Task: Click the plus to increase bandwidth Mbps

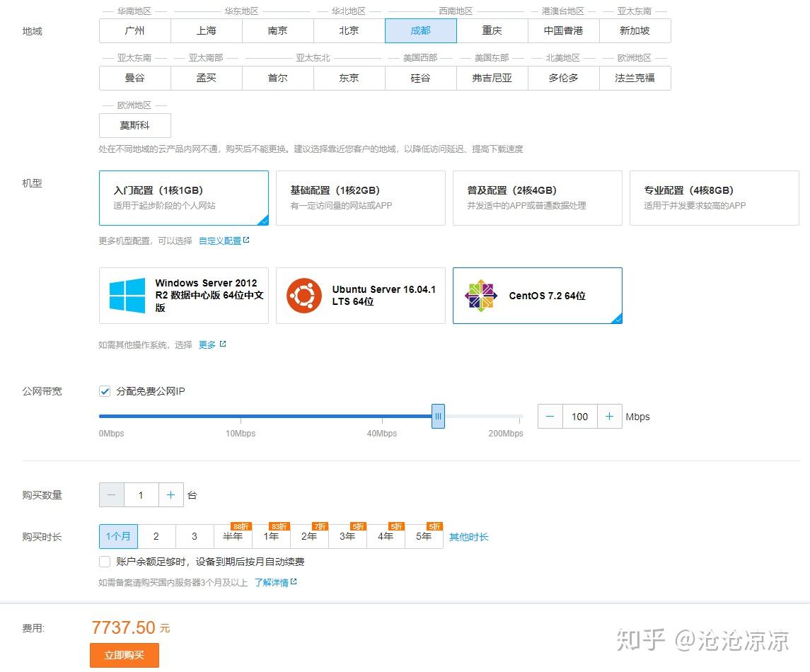Action: [x=610, y=417]
